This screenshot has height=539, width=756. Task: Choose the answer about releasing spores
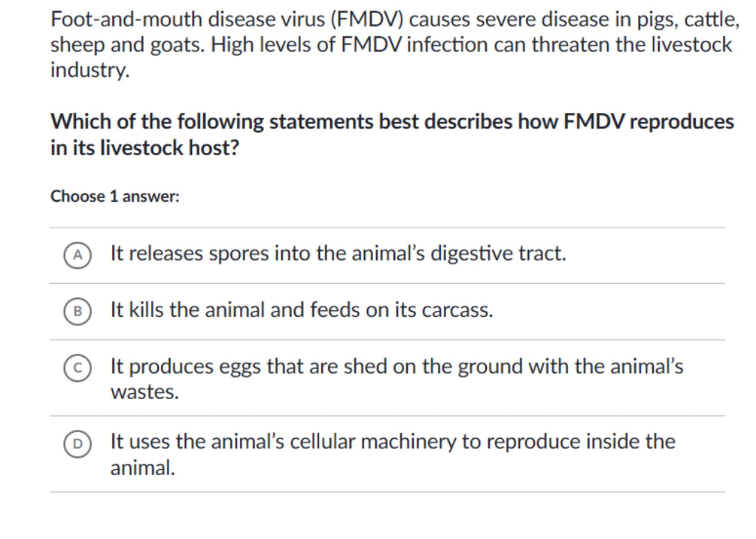pos(338,254)
